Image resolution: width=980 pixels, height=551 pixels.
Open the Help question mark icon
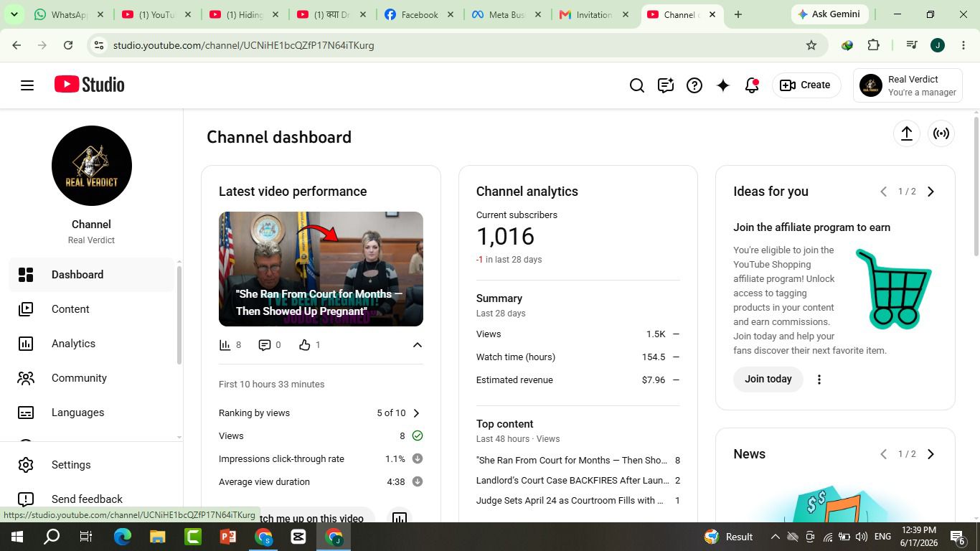tap(694, 85)
